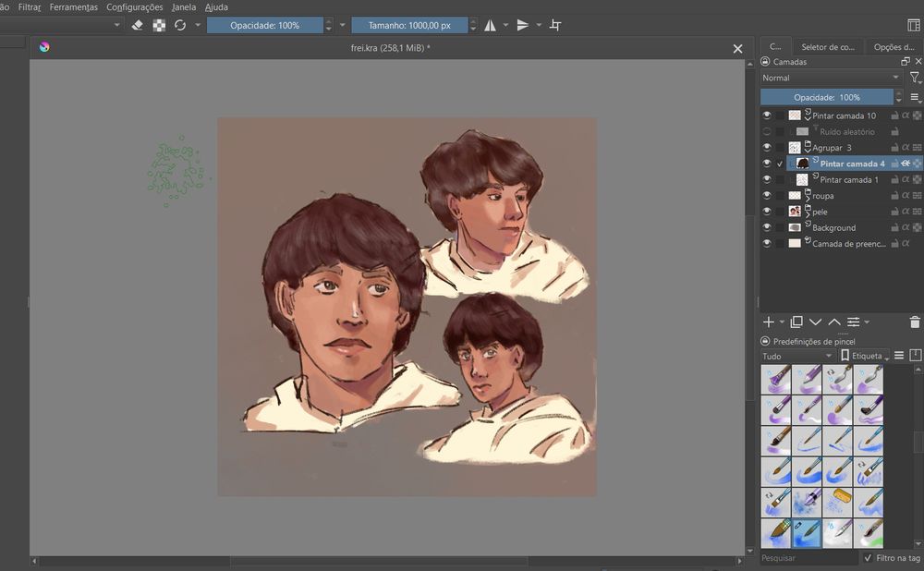The image size is (924, 571).
Task: Click the reload brush preset icon
Action: point(180,25)
